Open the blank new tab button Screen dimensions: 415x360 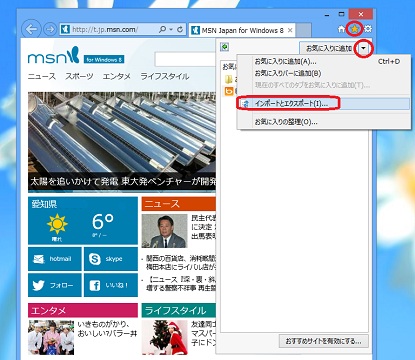303,30
